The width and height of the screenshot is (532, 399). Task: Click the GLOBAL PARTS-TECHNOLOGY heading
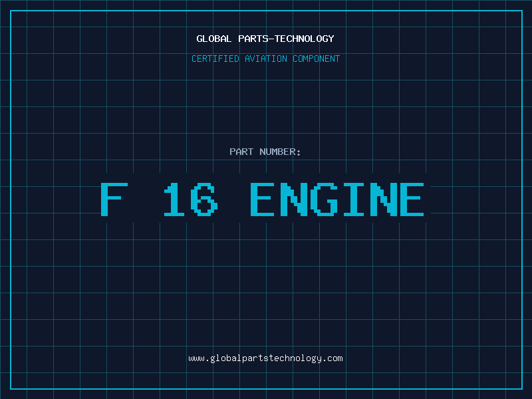click(265, 39)
